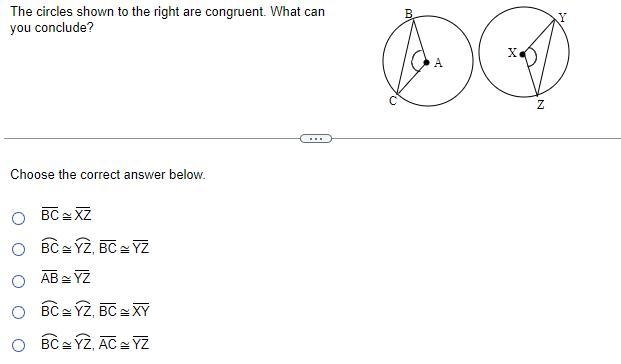This screenshot has width=621, height=364.
Task: Choose option arc BC ≅ arc YZ, BC ≅ YZ
Action: point(19,249)
